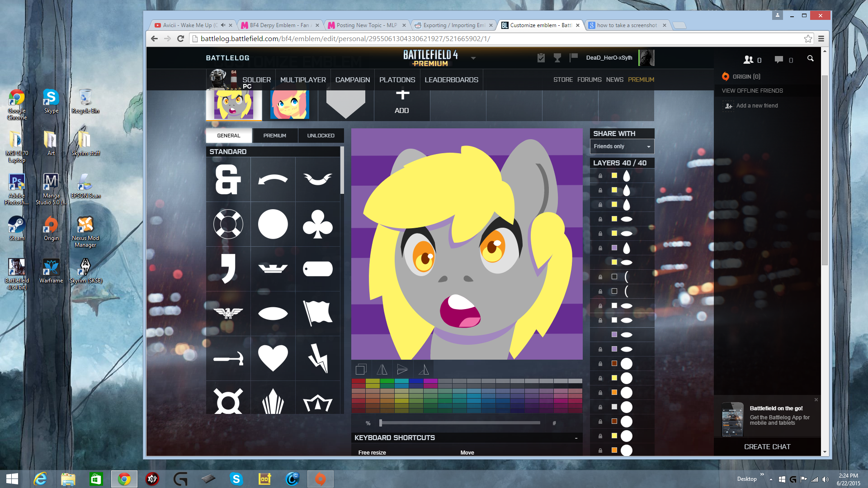Select the winged eagle shape
Screen dimensions: 868x488
228,313
